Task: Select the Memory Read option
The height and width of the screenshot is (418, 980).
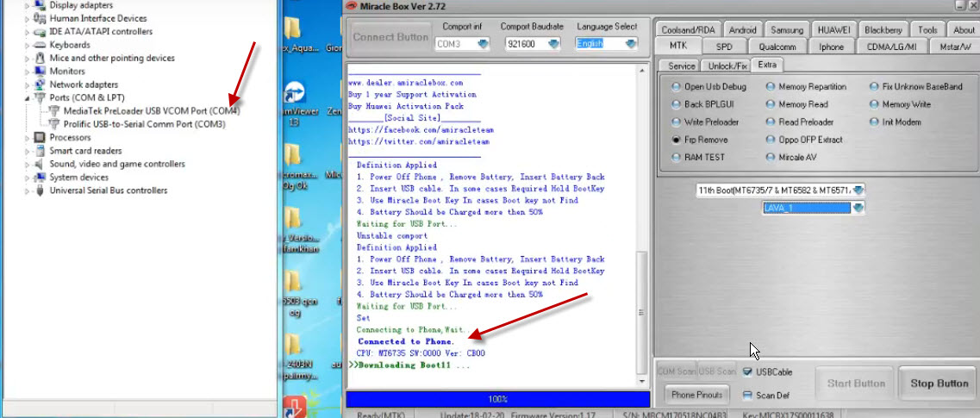Action: pos(770,104)
